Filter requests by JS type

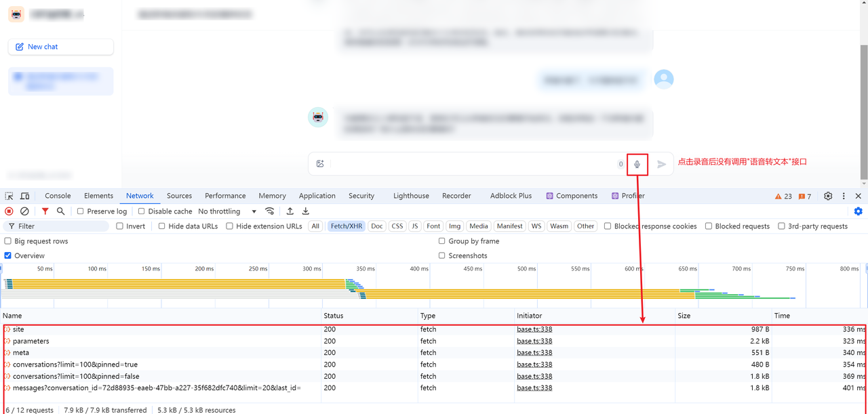tap(414, 226)
